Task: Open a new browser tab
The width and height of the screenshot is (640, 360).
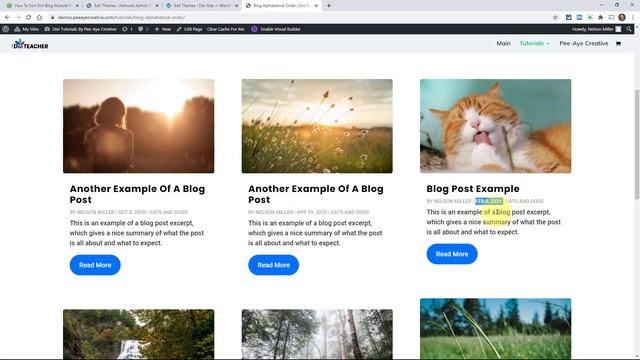Action: coord(329,6)
